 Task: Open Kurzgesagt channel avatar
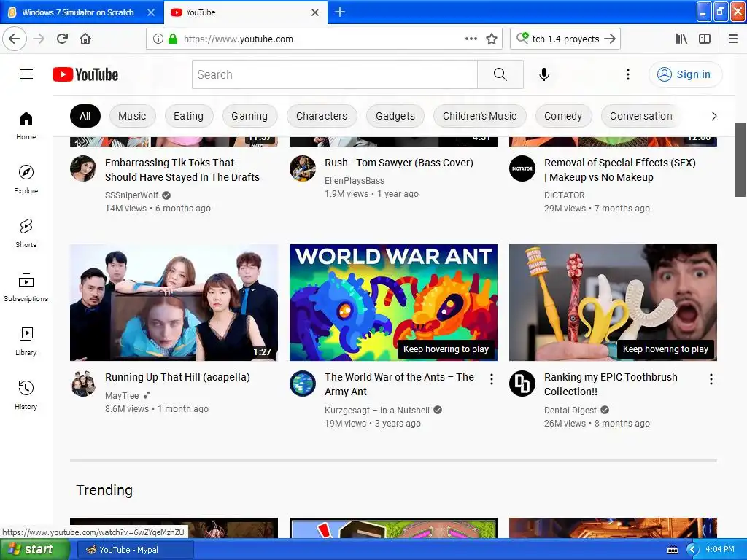303,384
